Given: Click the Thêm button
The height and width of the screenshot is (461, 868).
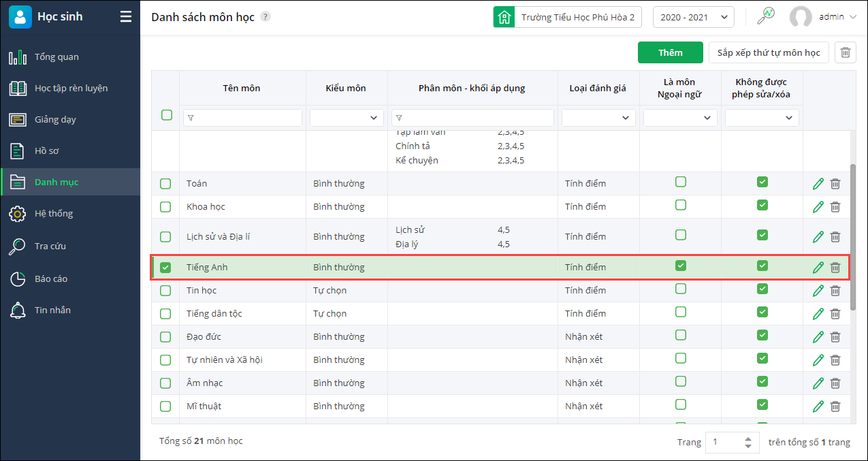Looking at the screenshot, I should pyautogui.click(x=670, y=52).
